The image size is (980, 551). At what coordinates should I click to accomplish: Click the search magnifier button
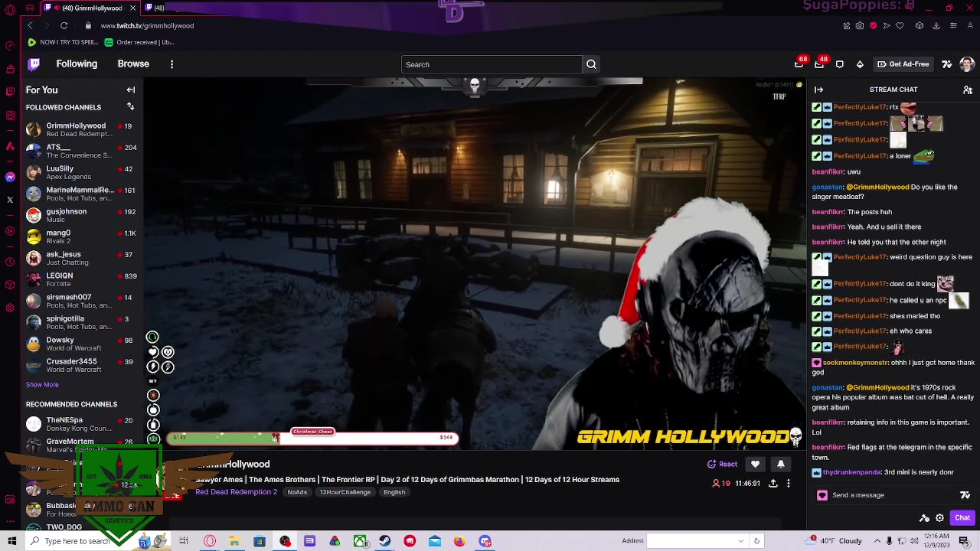pyautogui.click(x=591, y=64)
